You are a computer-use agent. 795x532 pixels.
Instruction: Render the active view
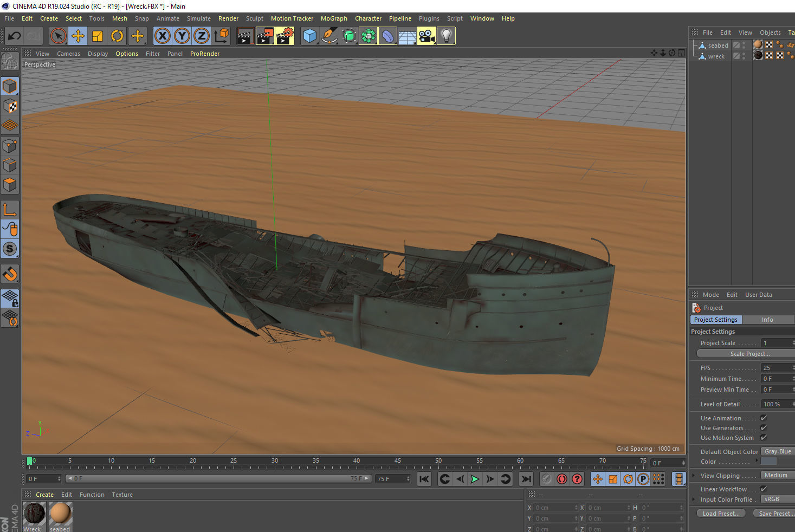point(245,36)
